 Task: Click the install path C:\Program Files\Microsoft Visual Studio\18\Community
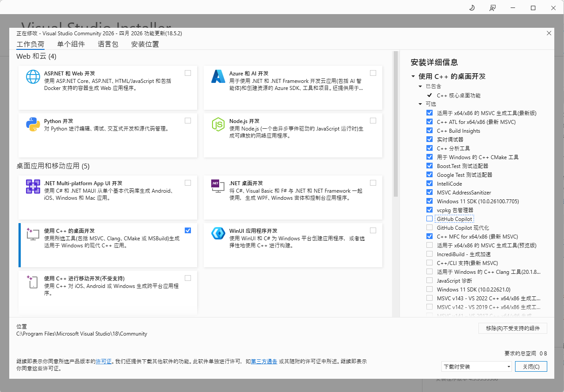tap(82, 334)
